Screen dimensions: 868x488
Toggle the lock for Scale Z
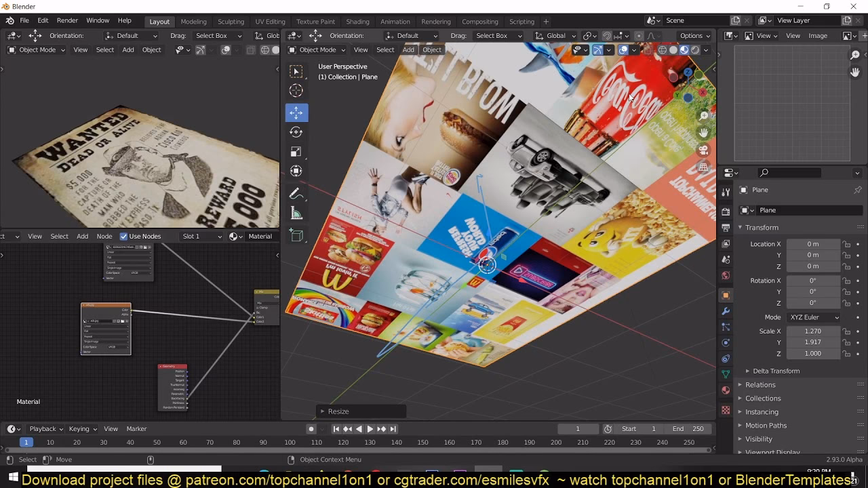pos(846,354)
